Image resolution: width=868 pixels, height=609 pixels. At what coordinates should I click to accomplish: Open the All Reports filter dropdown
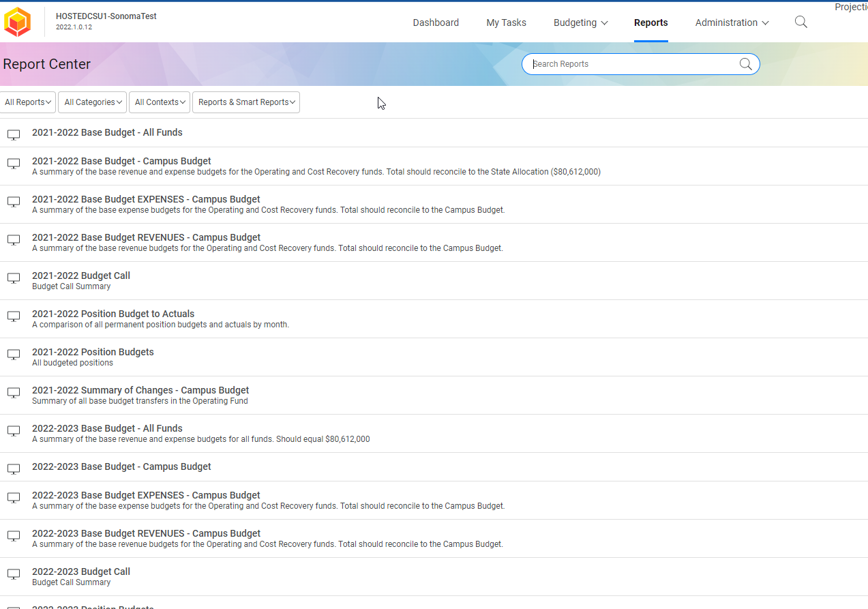[x=27, y=102]
